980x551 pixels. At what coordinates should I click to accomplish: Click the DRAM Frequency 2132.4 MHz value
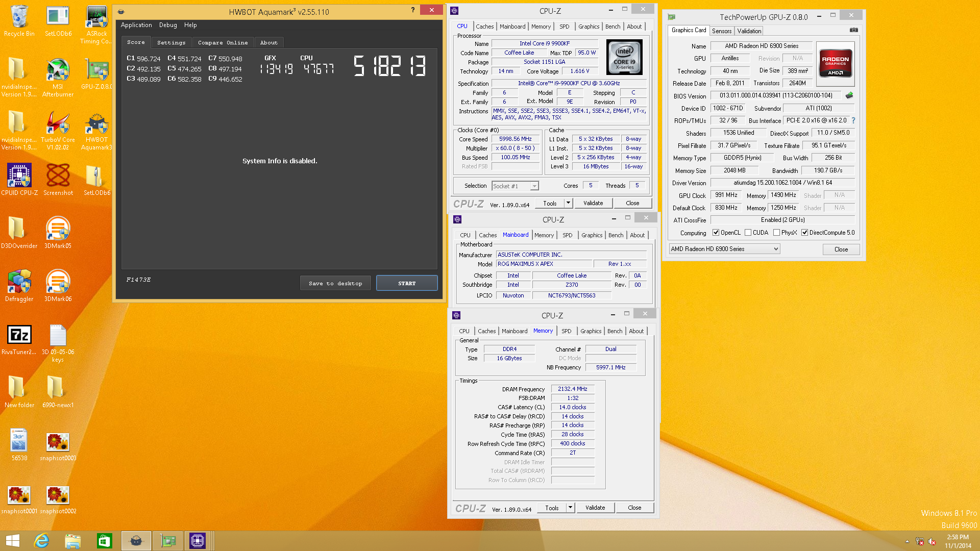(x=572, y=389)
